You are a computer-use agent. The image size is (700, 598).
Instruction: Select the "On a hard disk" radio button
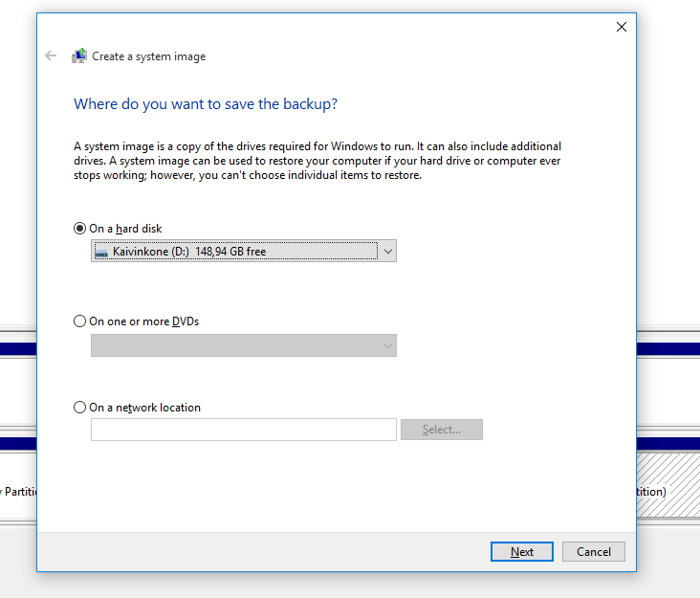[x=80, y=229]
